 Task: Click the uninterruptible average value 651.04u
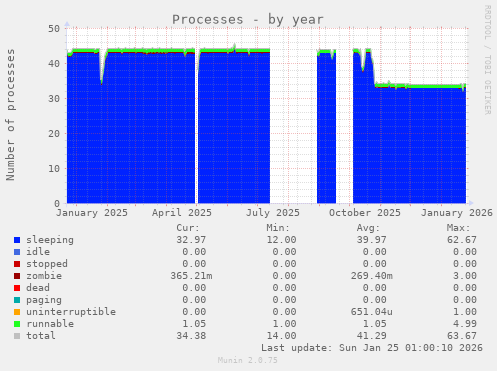point(371,312)
